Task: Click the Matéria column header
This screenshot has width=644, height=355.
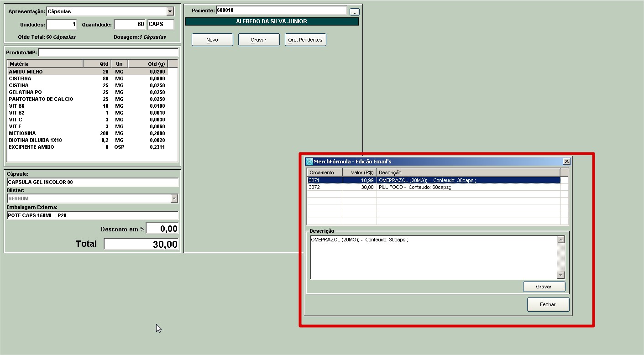Action: click(x=45, y=64)
